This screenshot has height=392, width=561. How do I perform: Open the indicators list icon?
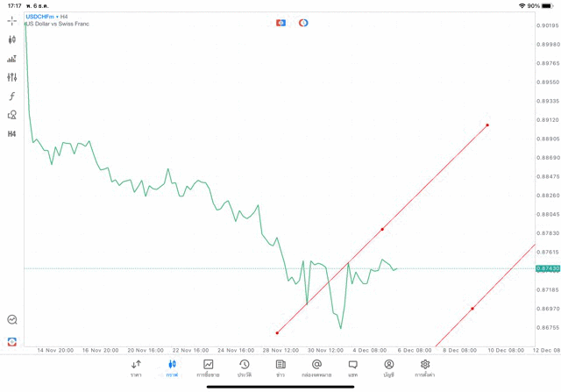(12, 59)
